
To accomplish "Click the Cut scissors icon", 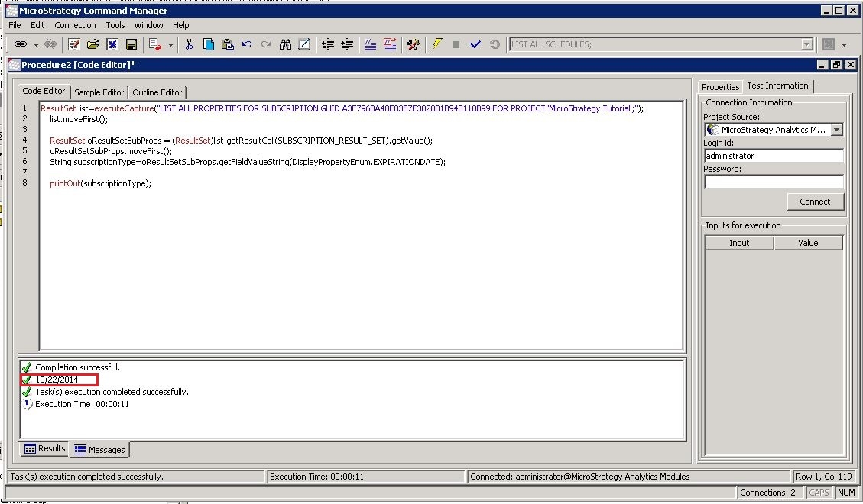I will [189, 45].
